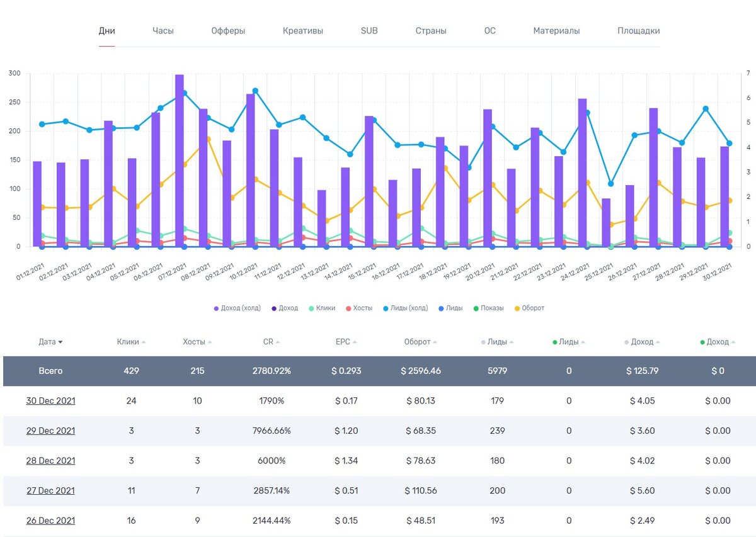Toggle the Оборот legend item

click(530, 308)
